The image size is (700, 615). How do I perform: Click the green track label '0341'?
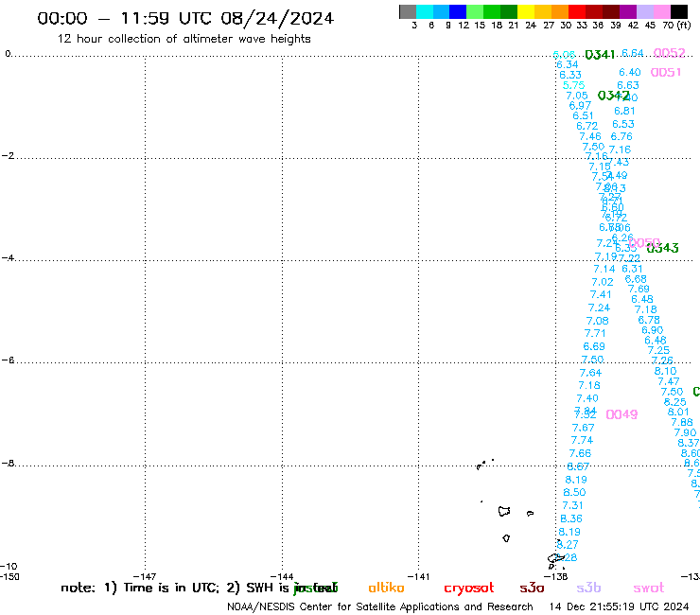point(600,55)
